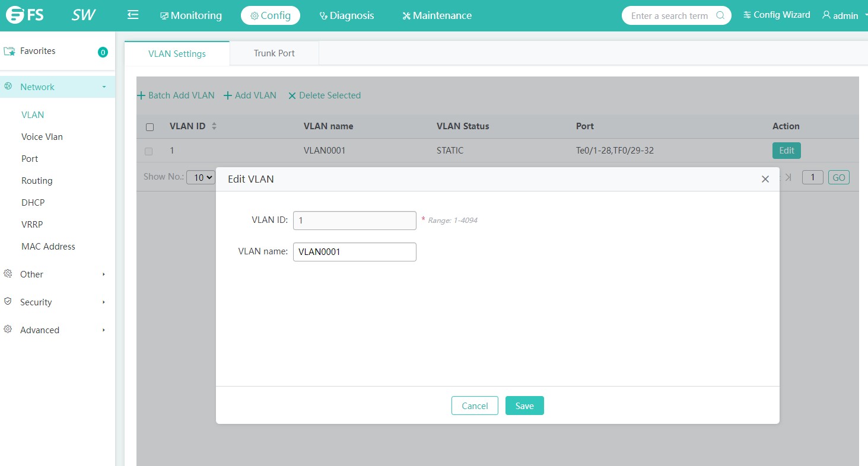This screenshot has width=868, height=466.
Task: Toggle the select-all VLAN checkbox
Action: [x=150, y=127]
